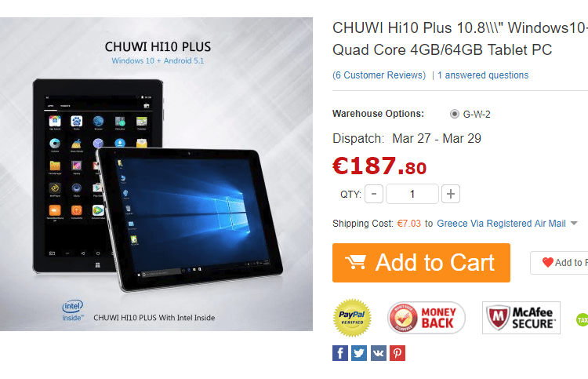Click the Money Back guarantee badge
The width and height of the screenshot is (588, 379).
pyautogui.click(x=426, y=318)
